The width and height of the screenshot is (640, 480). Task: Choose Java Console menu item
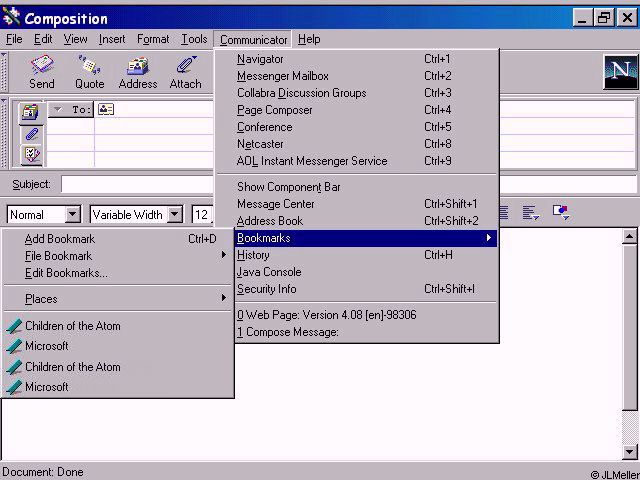pyautogui.click(x=366, y=272)
